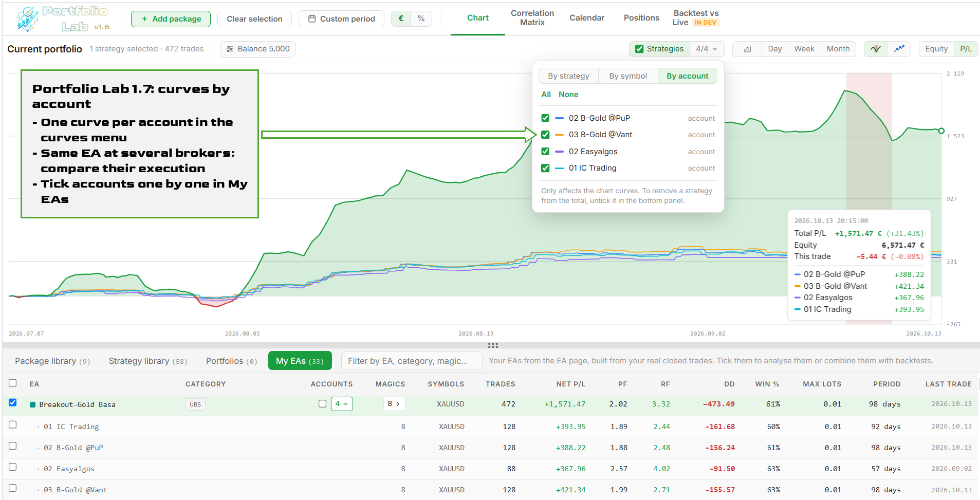
Task: Untick the 01 IC Trading curve checkbox
Action: pyautogui.click(x=545, y=168)
